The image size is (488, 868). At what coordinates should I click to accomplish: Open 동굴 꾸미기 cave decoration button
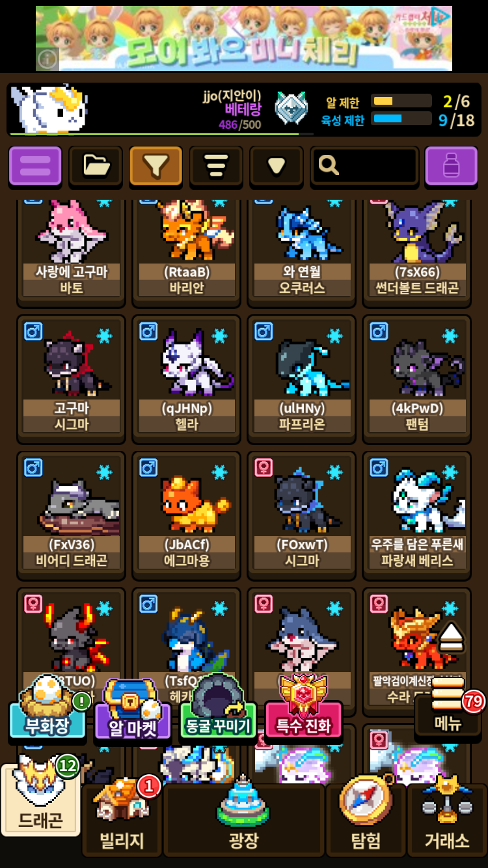click(217, 709)
